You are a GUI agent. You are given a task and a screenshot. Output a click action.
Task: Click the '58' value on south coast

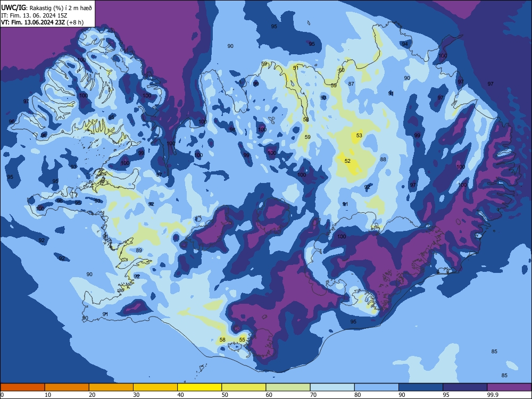222,339
